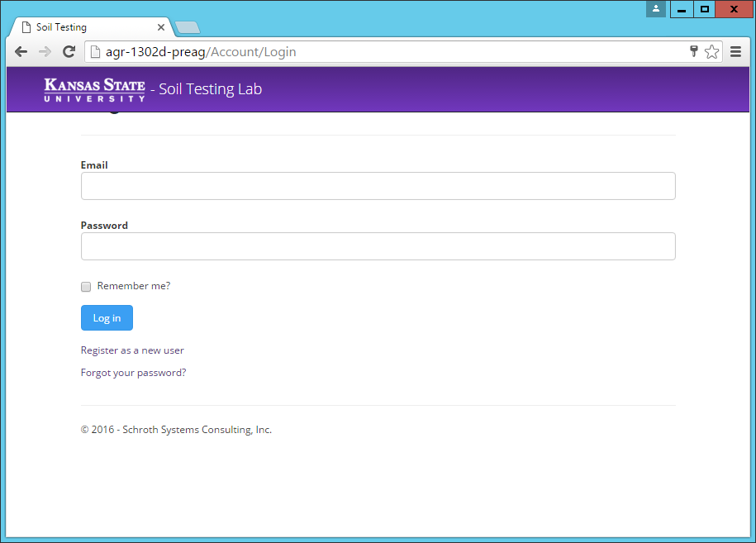Focus the Email input field

pyautogui.click(x=378, y=186)
